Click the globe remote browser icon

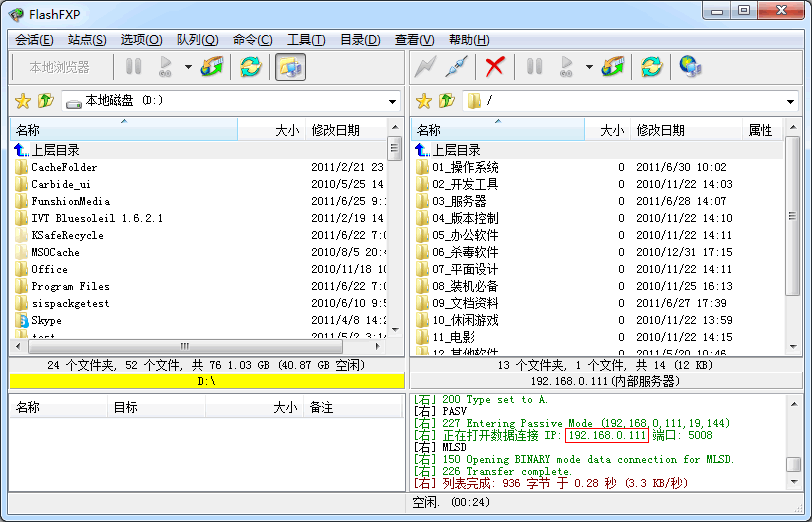pos(690,67)
